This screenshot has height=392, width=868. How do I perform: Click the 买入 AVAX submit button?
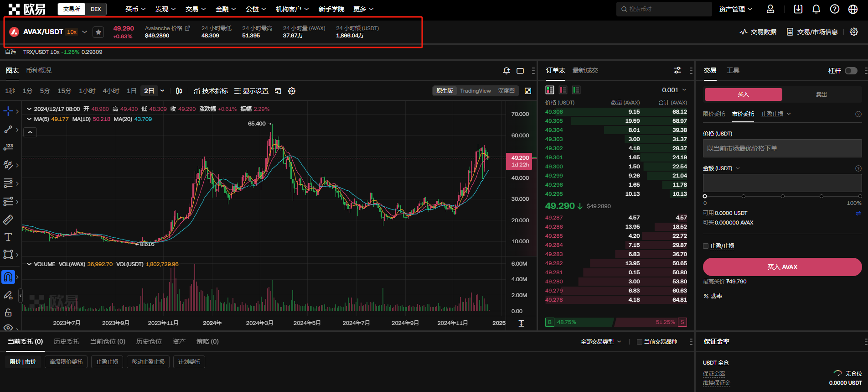pos(782,267)
